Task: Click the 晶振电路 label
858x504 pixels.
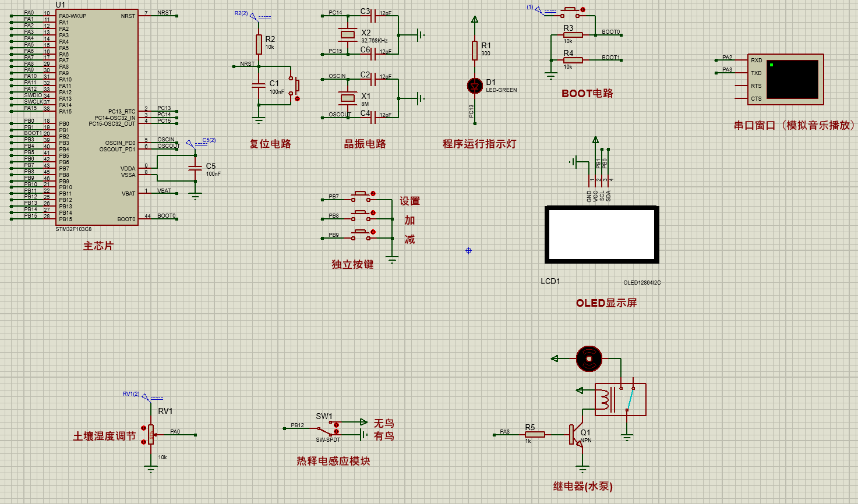Action: [x=365, y=144]
